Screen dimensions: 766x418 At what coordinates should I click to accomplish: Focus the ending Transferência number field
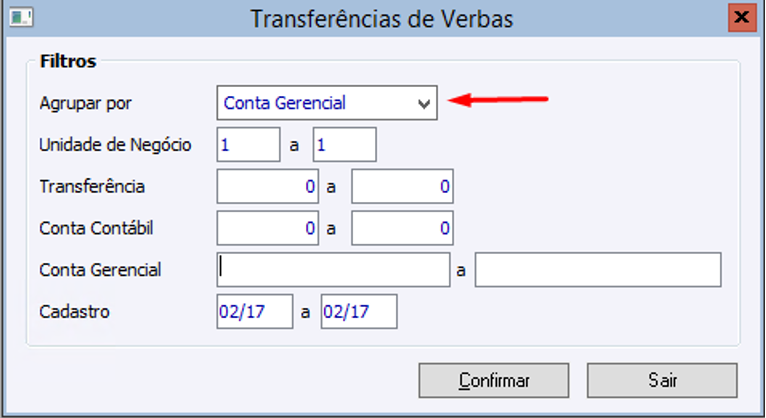(403, 186)
